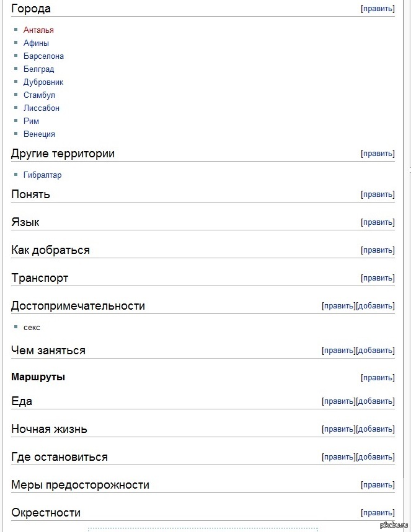This screenshot has height=532, width=411.
Task: Click править next to Язык
Action: tap(378, 222)
